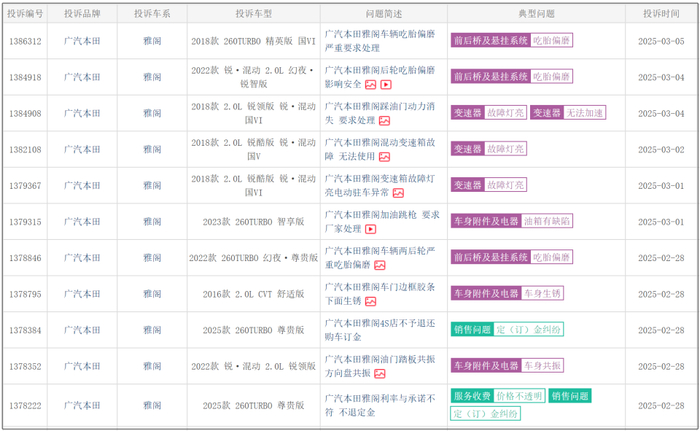Open complaint link 广汽本田雅阁后轮吃胎偏磨影响安全
700x431 pixels.
click(380, 77)
